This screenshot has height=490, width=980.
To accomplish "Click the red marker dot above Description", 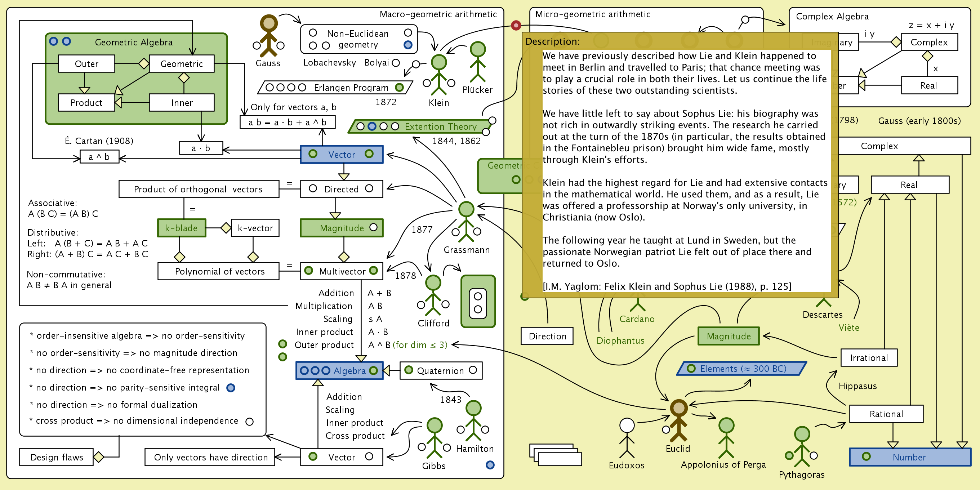I will pos(516,26).
